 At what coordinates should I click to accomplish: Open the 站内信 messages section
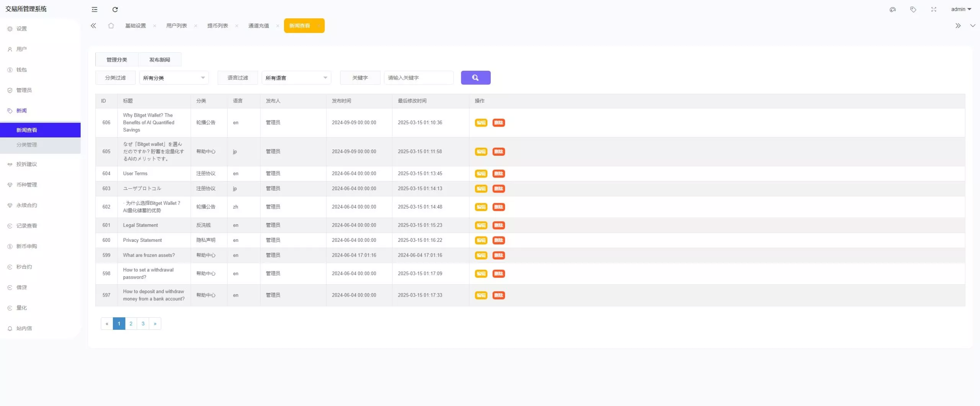click(x=24, y=328)
